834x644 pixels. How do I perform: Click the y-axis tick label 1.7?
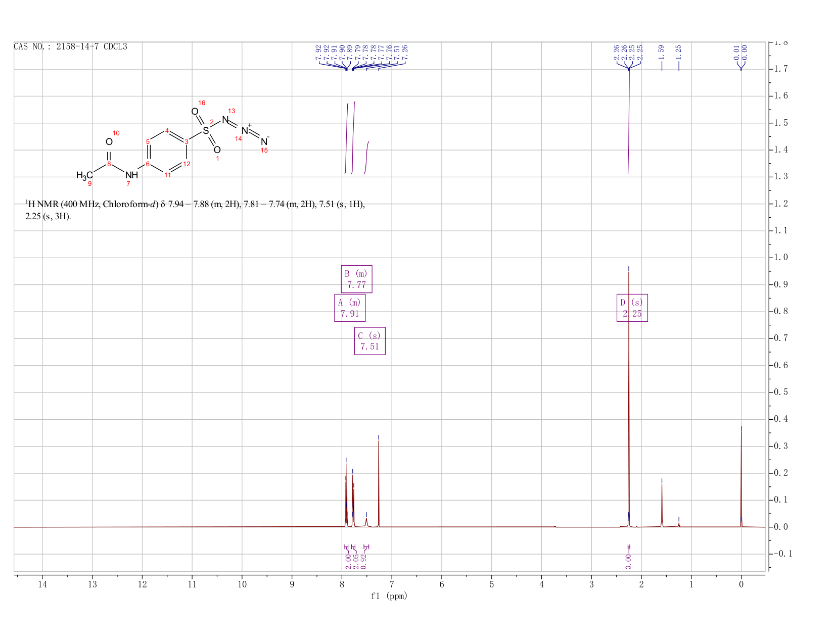click(781, 69)
